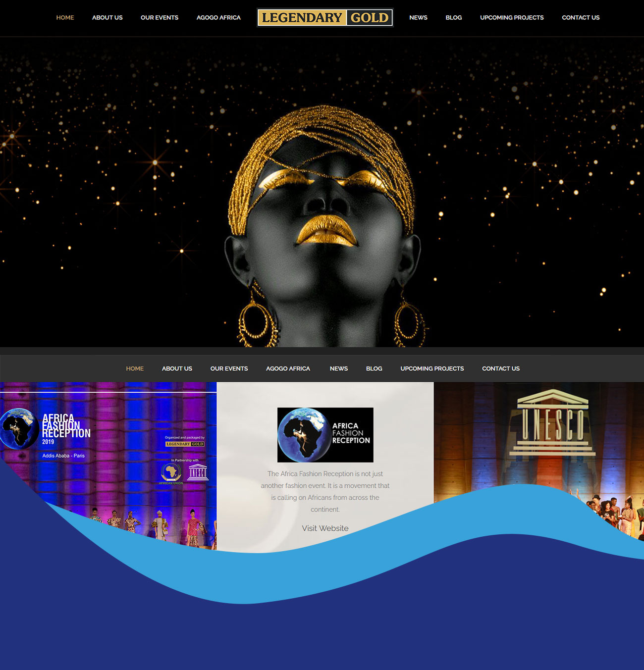Click the globe icon on the left banner

tap(20, 428)
